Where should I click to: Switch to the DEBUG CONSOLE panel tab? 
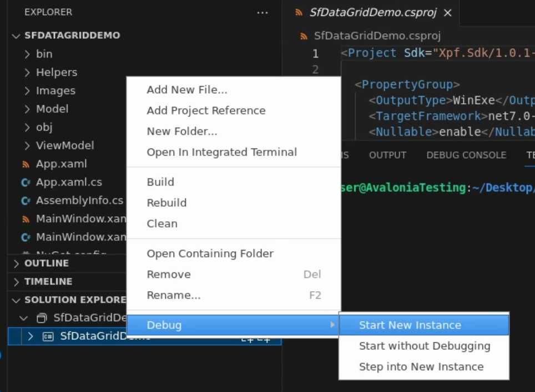pos(466,155)
